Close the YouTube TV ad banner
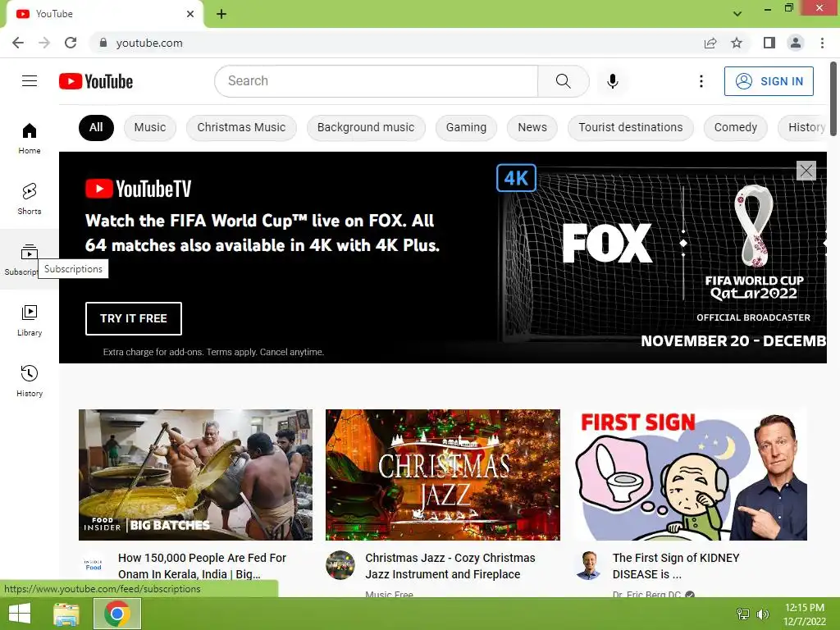Screen dimensions: 840x630 [x=806, y=171]
